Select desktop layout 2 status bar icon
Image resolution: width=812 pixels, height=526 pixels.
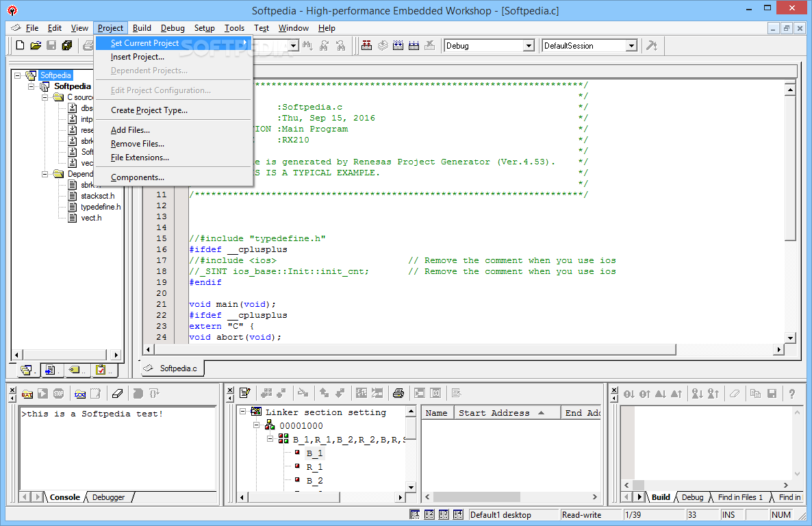point(429,514)
